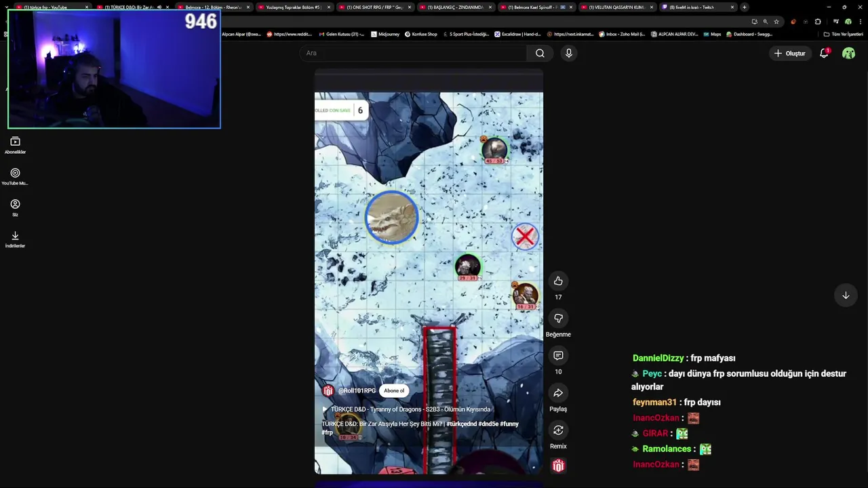Switch to the TÜRKÇE D&D Bir Zar tab
Image resolution: width=868 pixels, height=488 pixels.
click(133, 7)
